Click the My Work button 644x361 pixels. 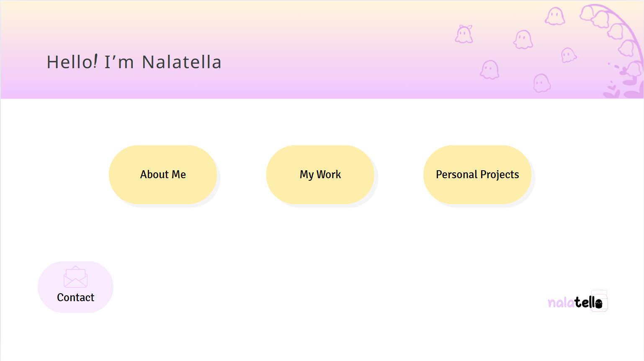pyautogui.click(x=320, y=174)
